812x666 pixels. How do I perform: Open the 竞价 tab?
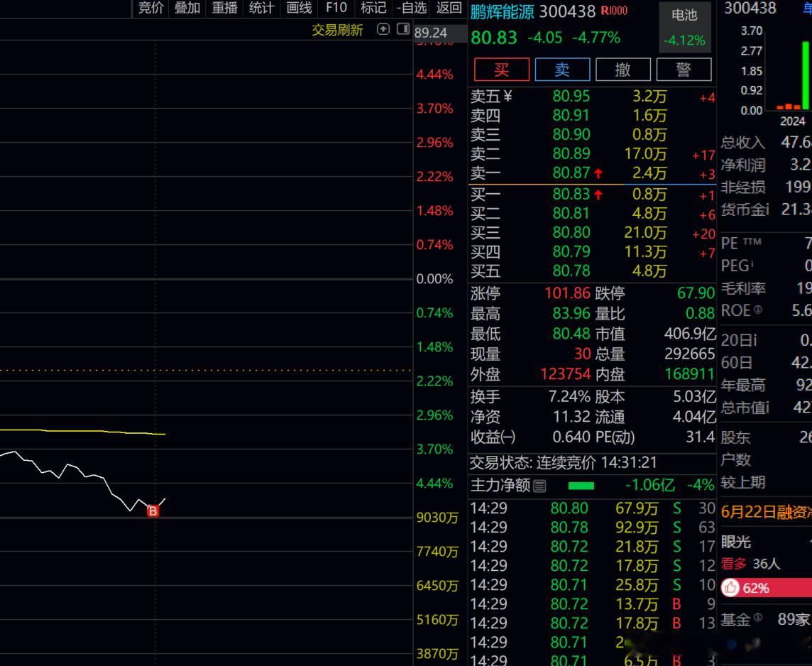tap(150, 8)
